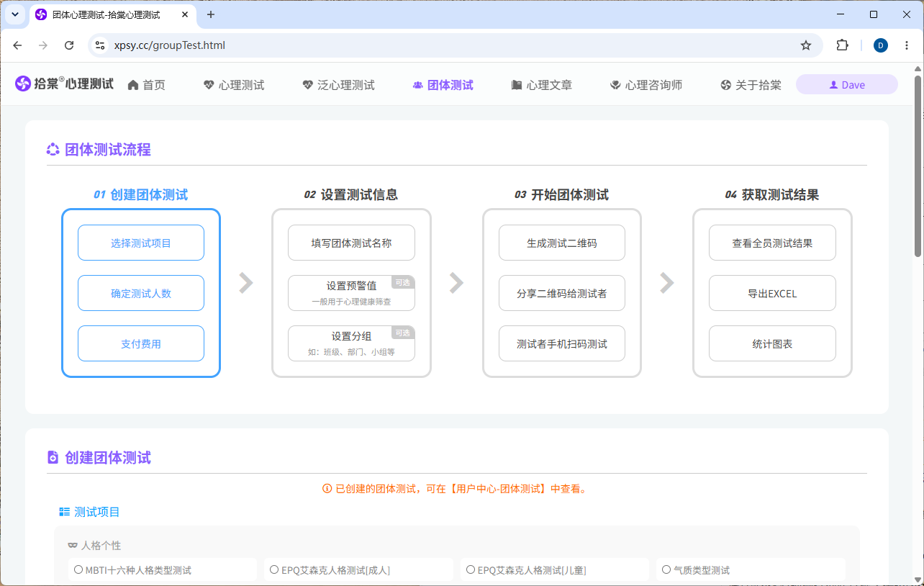The image size is (924, 586).
Task: Click the heart icon beside 心理测试
Action: (x=209, y=85)
